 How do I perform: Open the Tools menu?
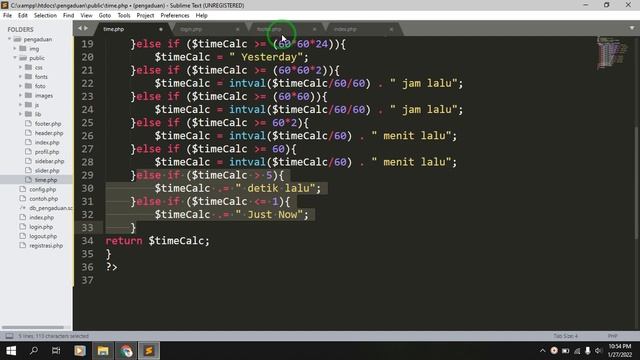pos(124,16)
